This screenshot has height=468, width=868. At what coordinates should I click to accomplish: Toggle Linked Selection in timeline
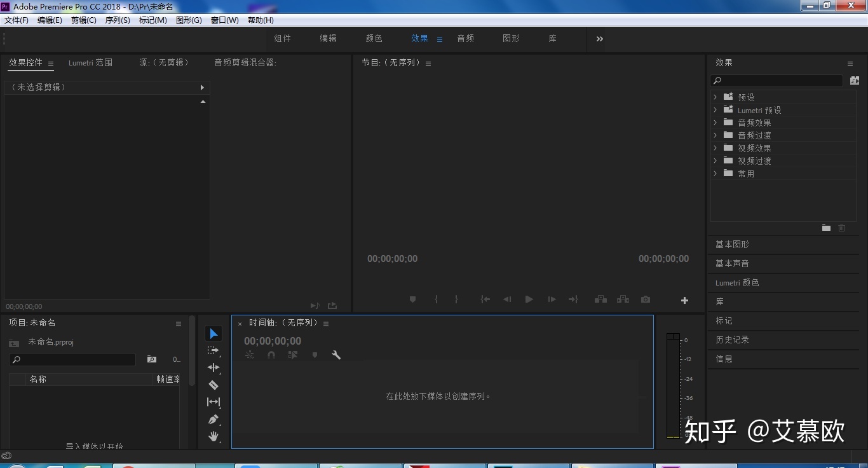(293, 355)
